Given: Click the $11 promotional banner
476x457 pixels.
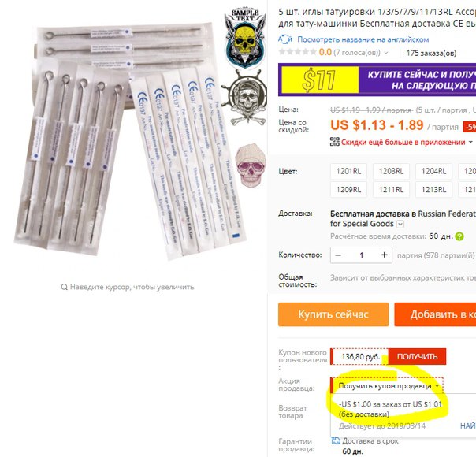Looking at the screenshot, I should pyautogui.click(x=377, y=80).
